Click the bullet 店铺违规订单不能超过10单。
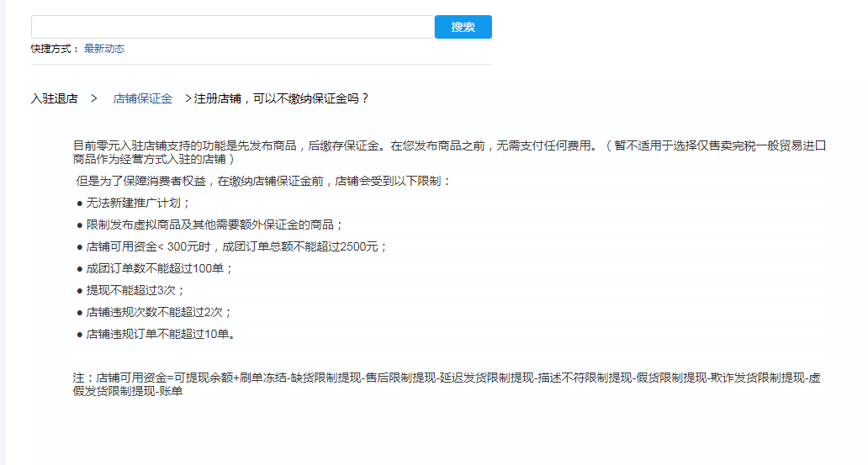868x465 pixels. click(x=156, y=335)
